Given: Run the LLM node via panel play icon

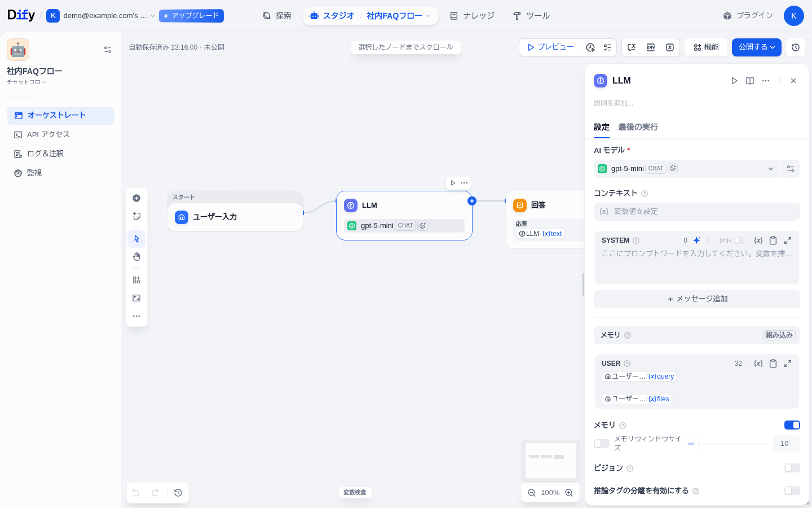Looking at the screenshot, I should (x=734, y=81).
